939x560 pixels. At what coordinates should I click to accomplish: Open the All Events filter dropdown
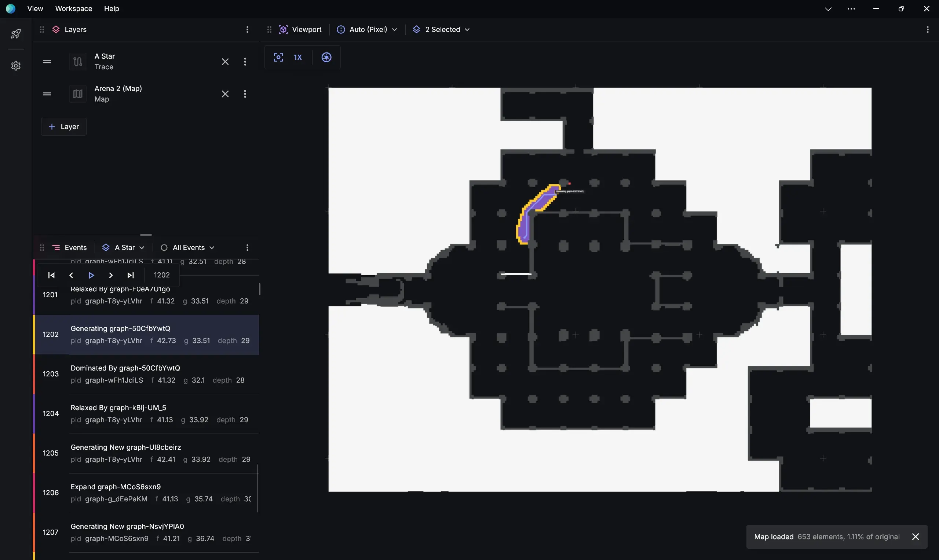click(x=187, y=247)
